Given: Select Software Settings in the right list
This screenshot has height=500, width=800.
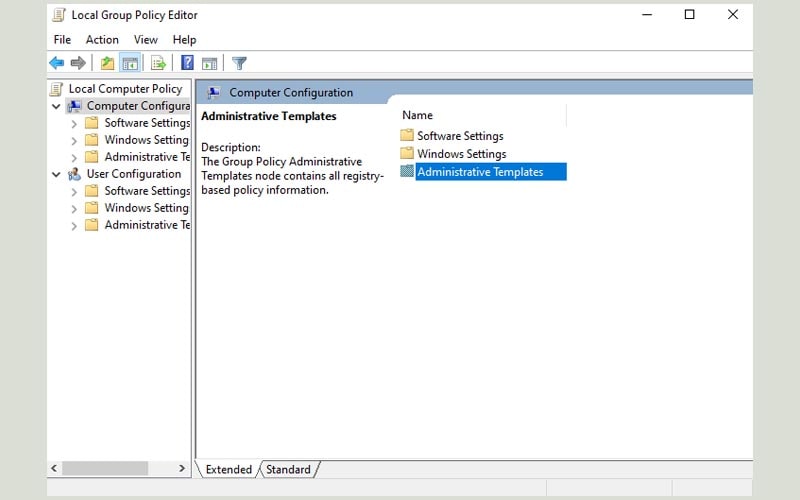Looking at the screenshot, I should [x=460, y=136].
